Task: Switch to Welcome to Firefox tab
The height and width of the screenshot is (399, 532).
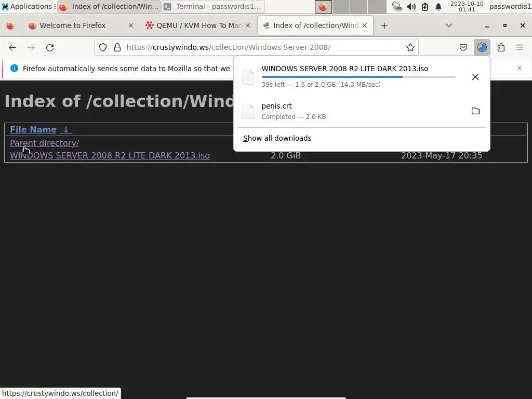Action: [x=81, y=26]
